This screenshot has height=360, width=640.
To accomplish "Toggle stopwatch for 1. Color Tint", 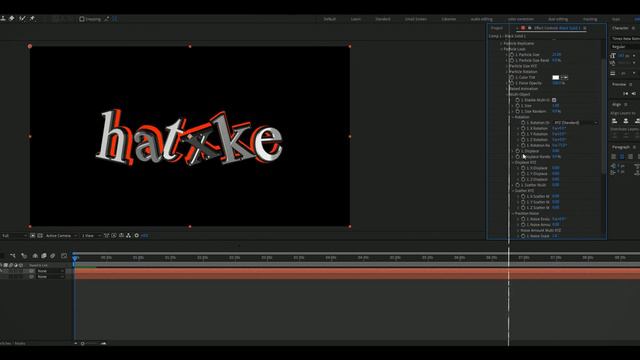I will click(x=511, y=77).
